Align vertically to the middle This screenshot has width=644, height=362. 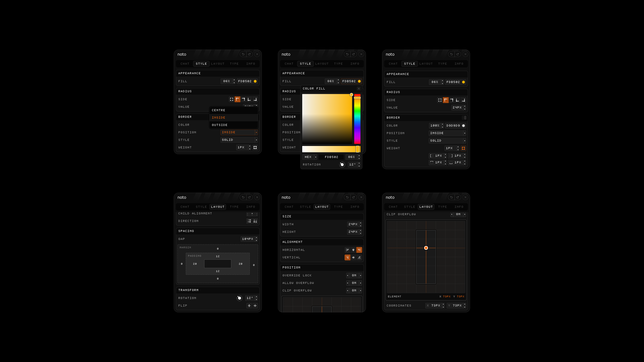[x=353, y=257]
